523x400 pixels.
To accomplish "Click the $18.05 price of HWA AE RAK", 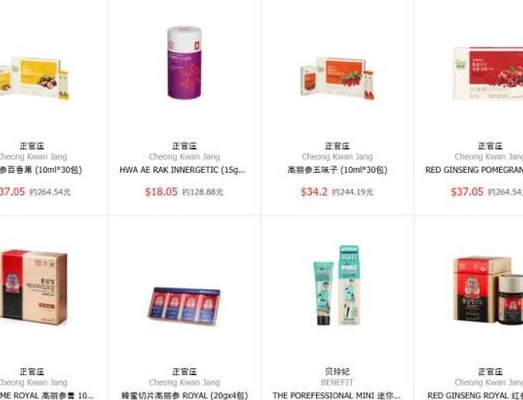I will pyautogui.click(x=161, y=192).
